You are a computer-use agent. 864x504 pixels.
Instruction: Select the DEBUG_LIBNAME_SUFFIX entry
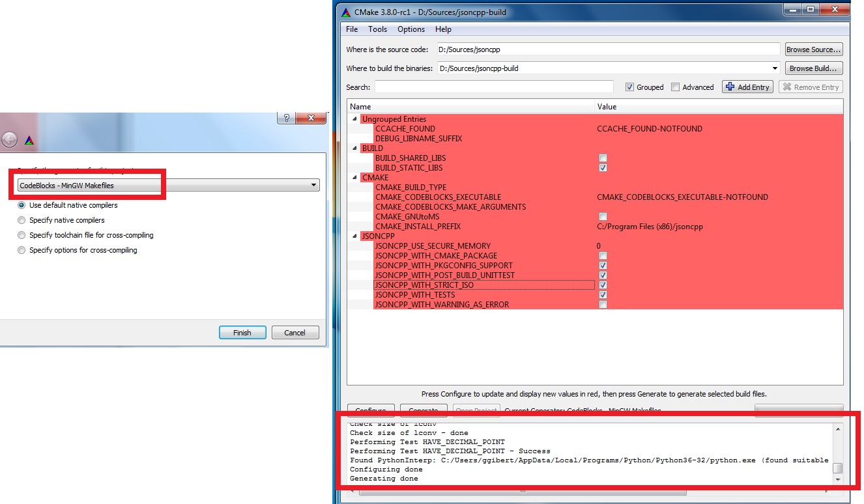pos(418,139)
